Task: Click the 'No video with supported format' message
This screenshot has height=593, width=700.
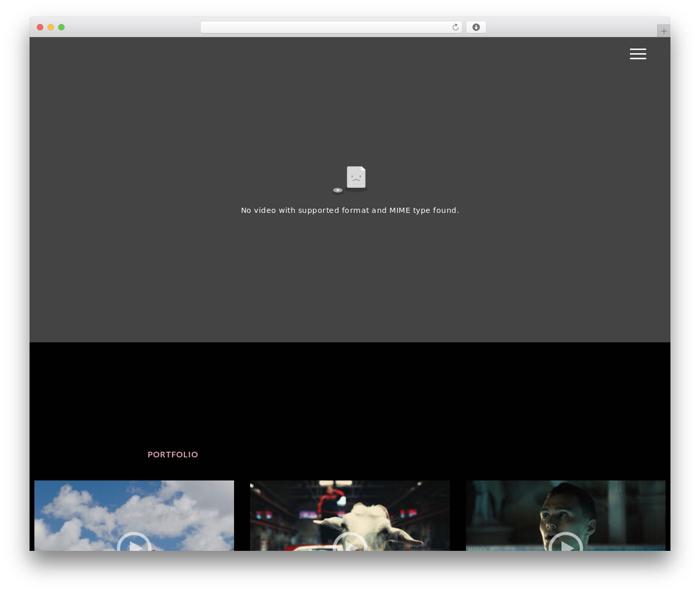Action: (350, 210)
